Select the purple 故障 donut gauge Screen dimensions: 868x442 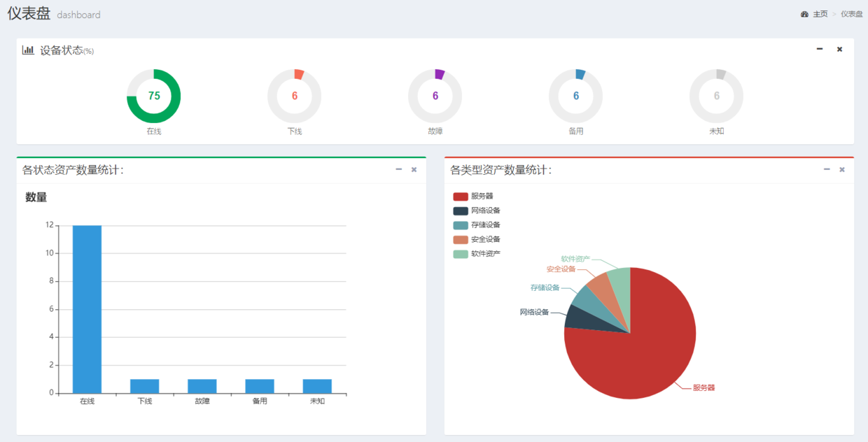[x=435, y=97]
